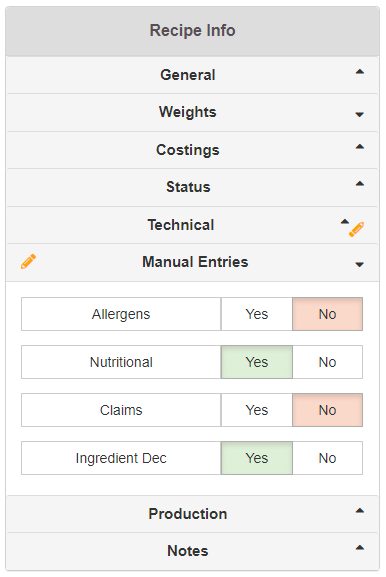
Task: Set Nutritional to No
Action: tap(327, 362)
